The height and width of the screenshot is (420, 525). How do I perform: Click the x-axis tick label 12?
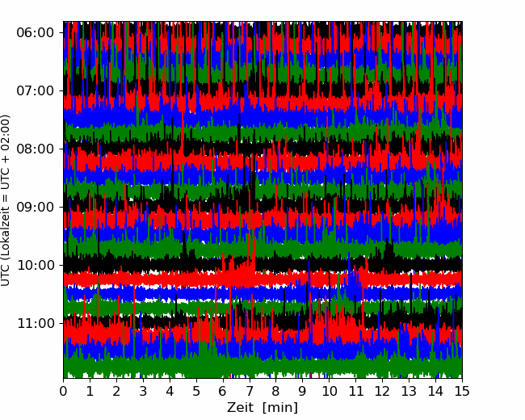pos(382,391)
